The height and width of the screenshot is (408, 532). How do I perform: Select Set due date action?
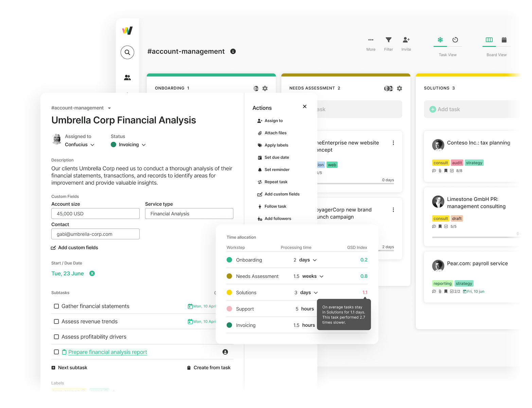(277, 157)
